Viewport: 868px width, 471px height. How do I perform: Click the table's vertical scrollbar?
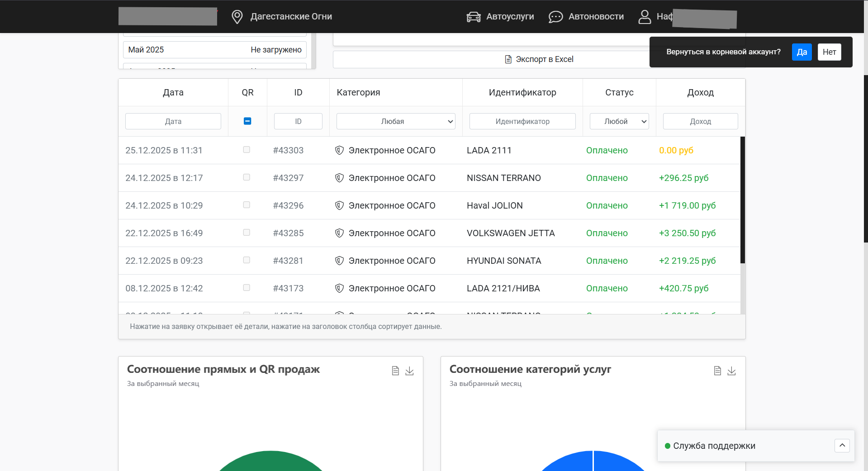point(742,199)
